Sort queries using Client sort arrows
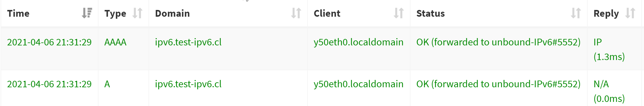This screenshot has height=106, width=644. click(399, 13)
